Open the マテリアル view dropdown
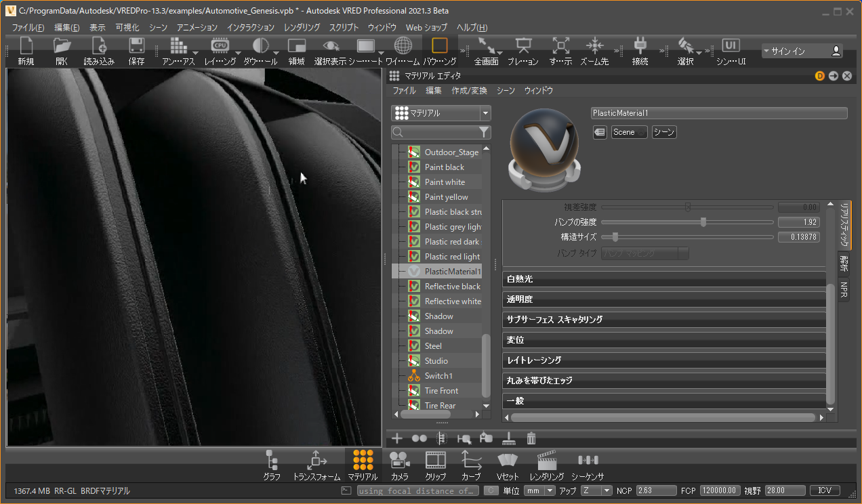 pyautogui.click(x=441, y=113)
